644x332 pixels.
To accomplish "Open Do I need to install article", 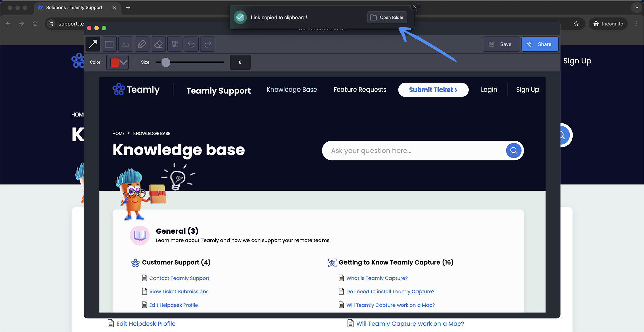I will (x=390, y=292).
